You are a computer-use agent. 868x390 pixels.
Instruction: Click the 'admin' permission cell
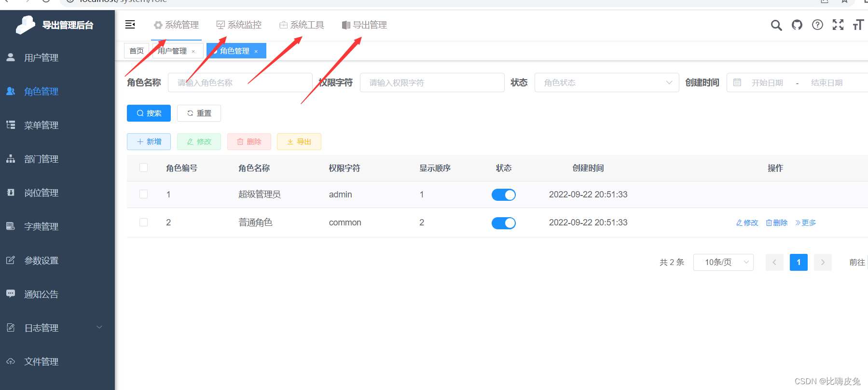tap(340, 195)
